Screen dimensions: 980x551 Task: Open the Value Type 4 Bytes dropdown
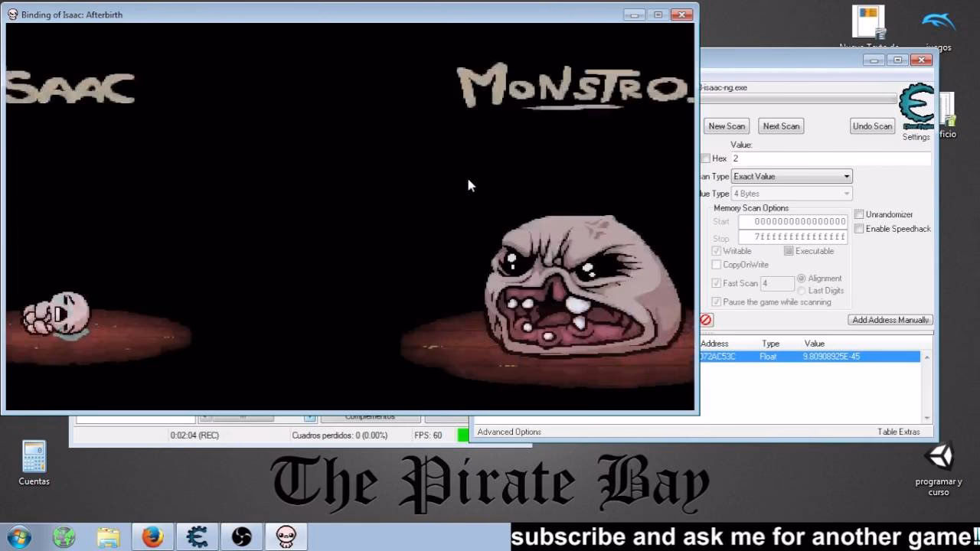(792, 194)
